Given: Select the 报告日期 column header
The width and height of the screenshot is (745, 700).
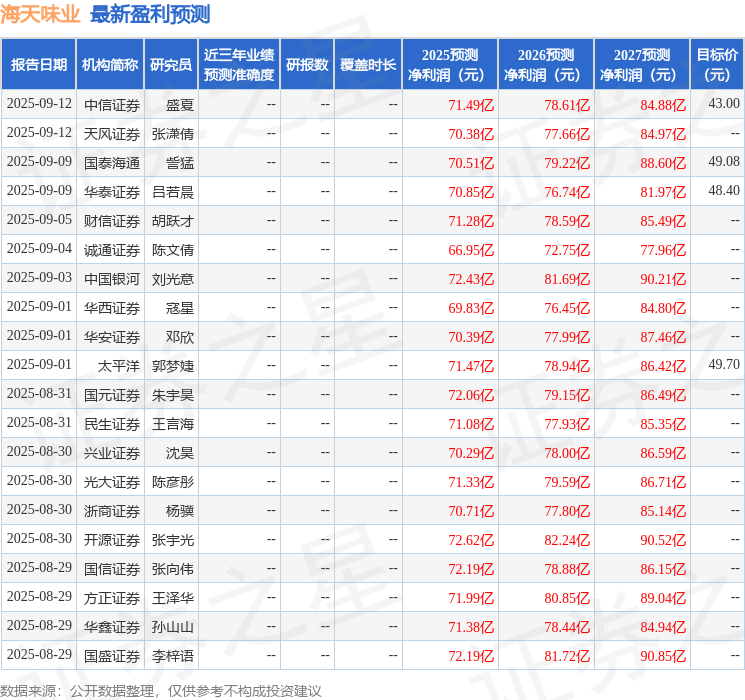Looking at the screenshot, I should 38,65.
